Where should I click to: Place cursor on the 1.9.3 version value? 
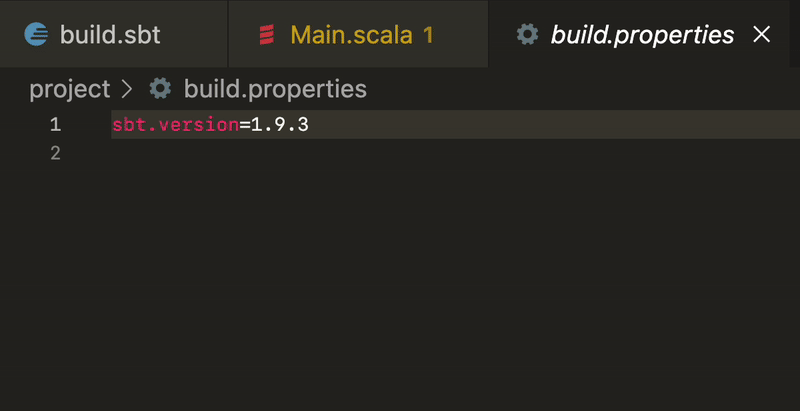[280, 125]
